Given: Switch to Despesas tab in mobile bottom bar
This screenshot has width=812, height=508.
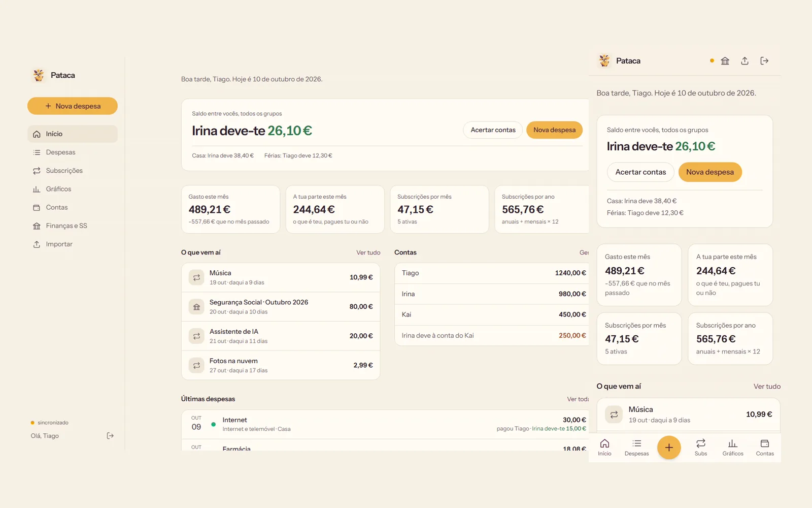Looking at the screenshot, I should [636, 448].
